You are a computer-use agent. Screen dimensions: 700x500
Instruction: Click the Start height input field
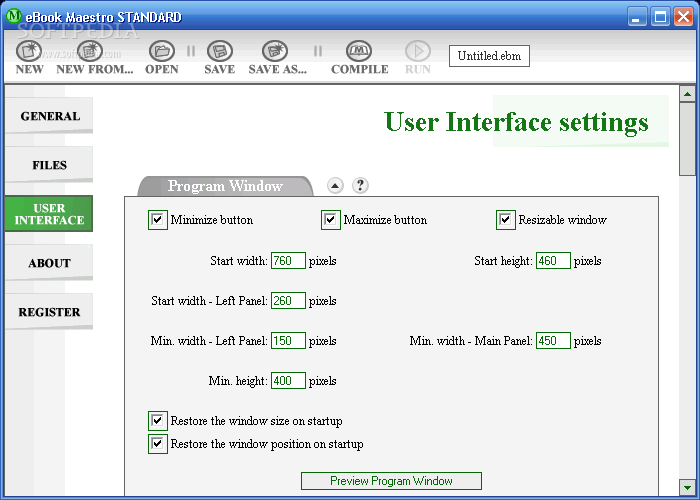(553, 261)
